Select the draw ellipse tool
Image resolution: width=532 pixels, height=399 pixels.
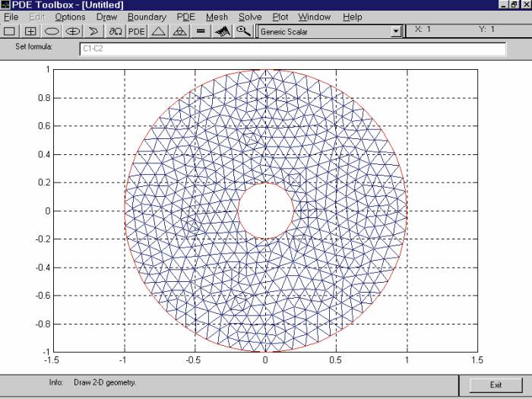point(52,31)
